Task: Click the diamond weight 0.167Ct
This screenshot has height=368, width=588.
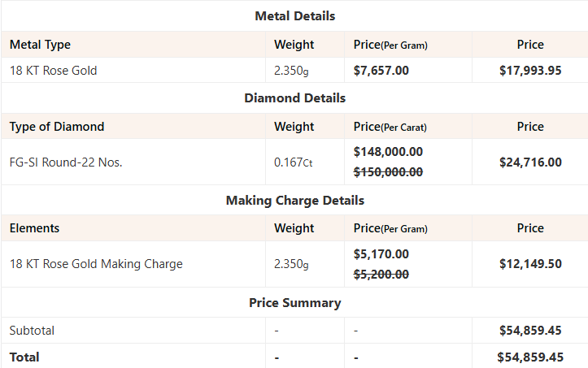Action: (293, 162)
